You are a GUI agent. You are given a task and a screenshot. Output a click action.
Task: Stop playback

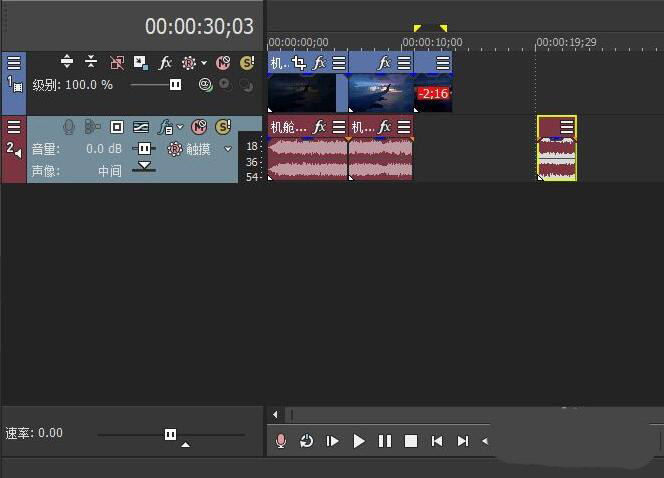pos(411,441)
